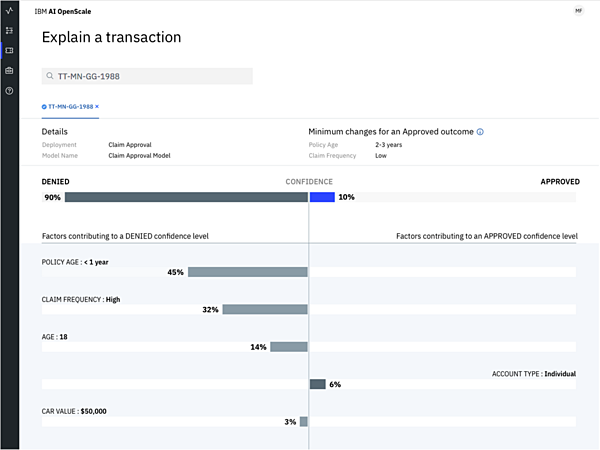This screenshot has height=450, width=600.
Task: Click the IBM AI OpenScale title
Action: coord(62,10)
